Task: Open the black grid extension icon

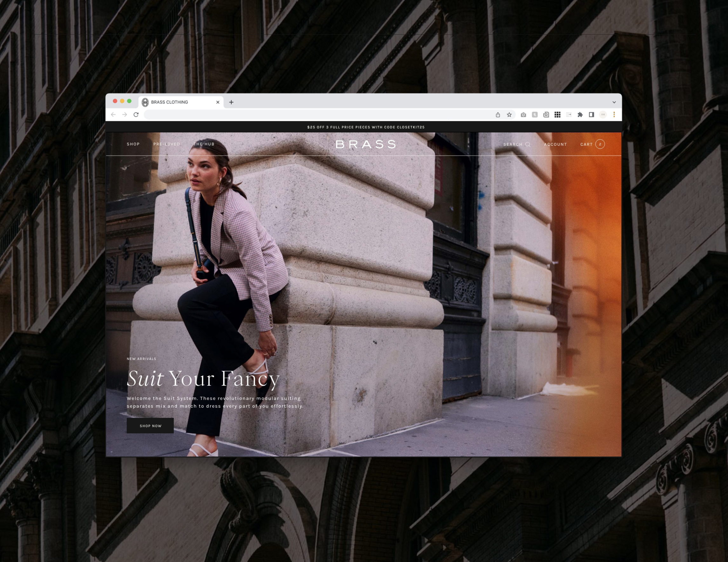Action: (557, 115)
